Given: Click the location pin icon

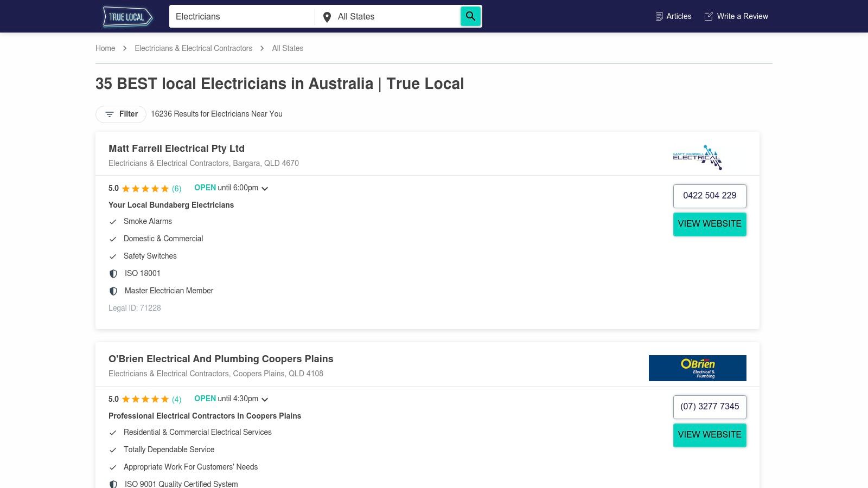Looking at the screenshot, I should [x=327, y=17].
